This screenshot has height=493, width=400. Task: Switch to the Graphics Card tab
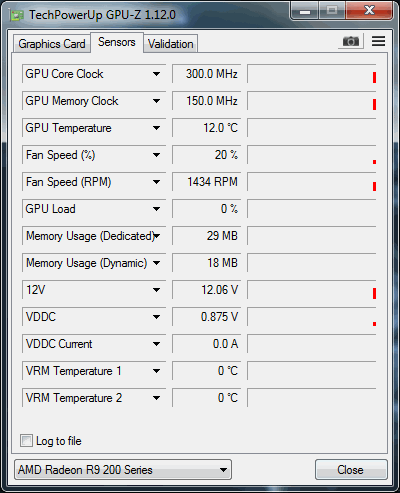coord(52,44)
